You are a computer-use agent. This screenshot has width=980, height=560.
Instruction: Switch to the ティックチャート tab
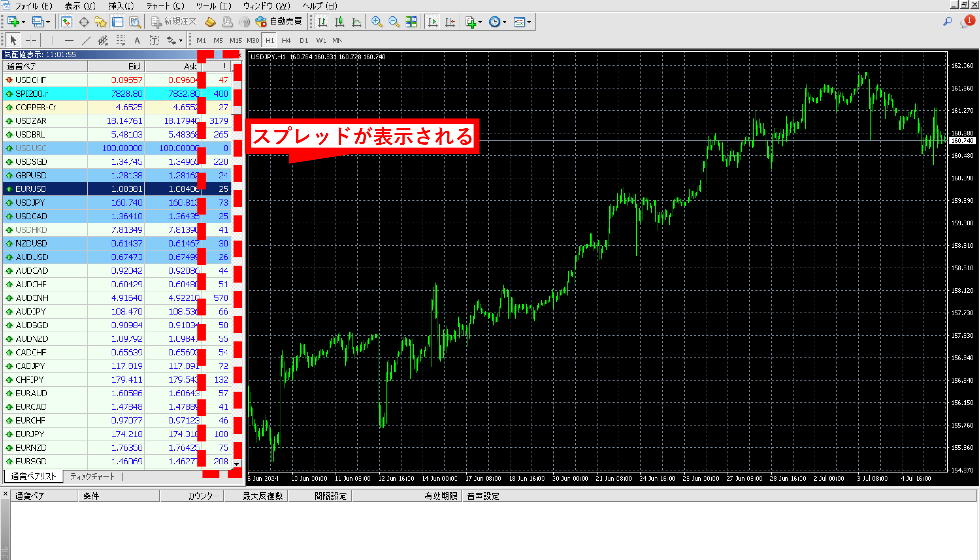pyautogui.click(x=92, y=477)
